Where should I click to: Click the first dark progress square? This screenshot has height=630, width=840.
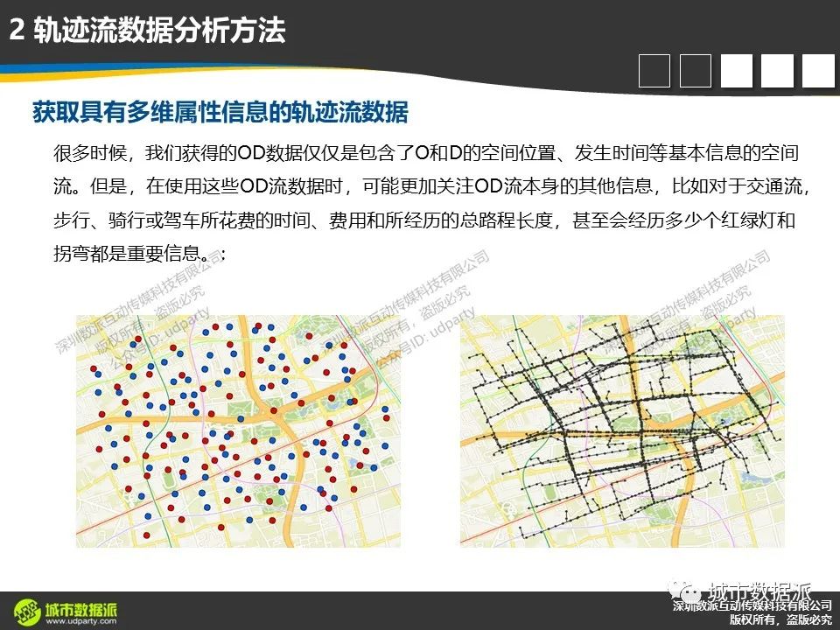click(654, 71)
